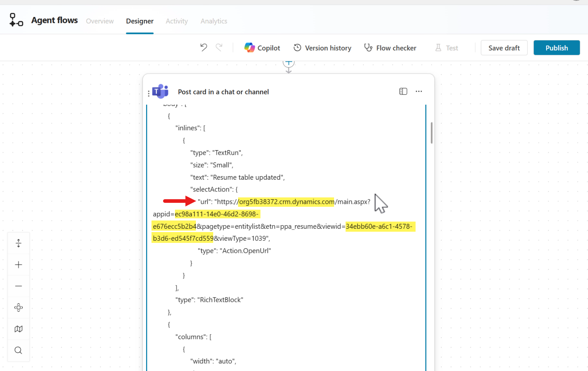Switch to the Activity tab
The image size is (588, 371).
pyautogui.click(x=177, y=21)
